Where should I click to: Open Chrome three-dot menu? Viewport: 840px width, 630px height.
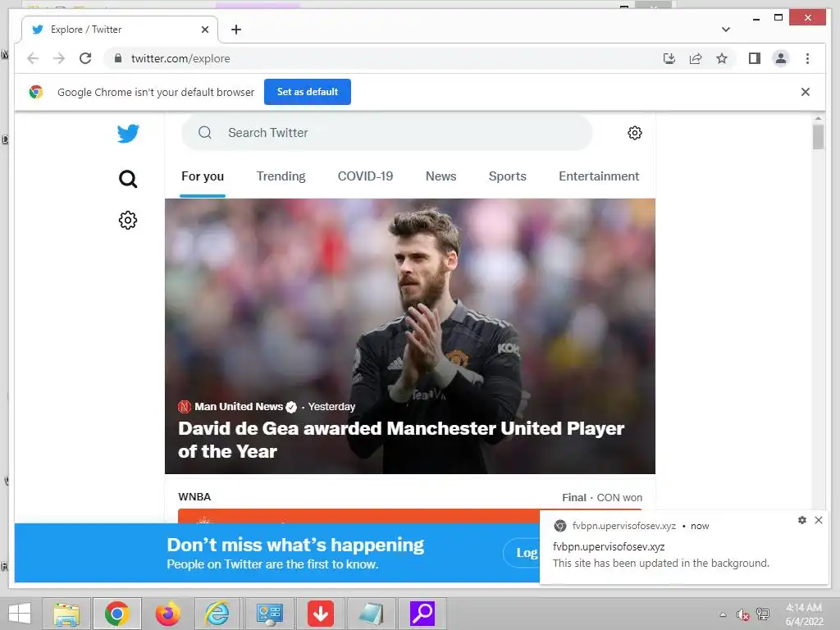point(807,58)
